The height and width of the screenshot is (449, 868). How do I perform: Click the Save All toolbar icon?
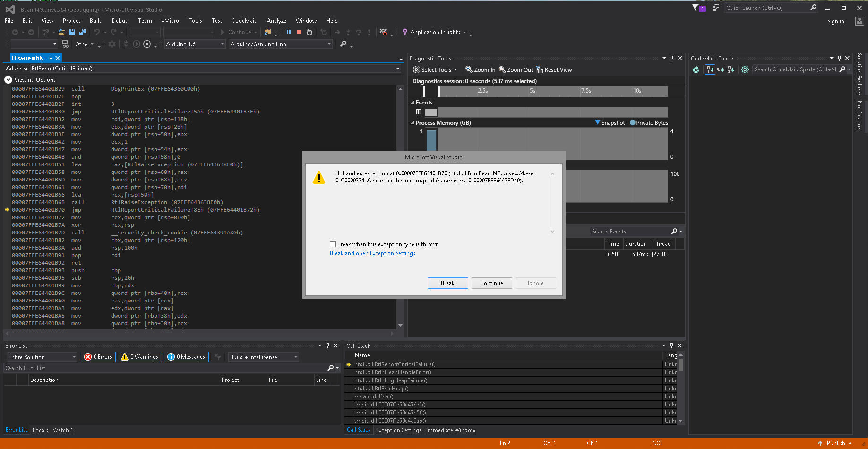[x=83, y=32]
